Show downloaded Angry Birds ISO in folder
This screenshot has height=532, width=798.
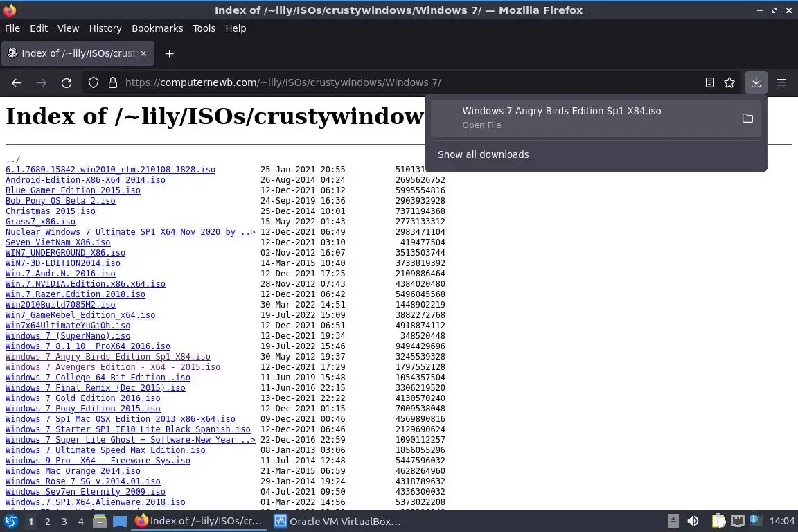pyautogui.click(x=747, y=118)
